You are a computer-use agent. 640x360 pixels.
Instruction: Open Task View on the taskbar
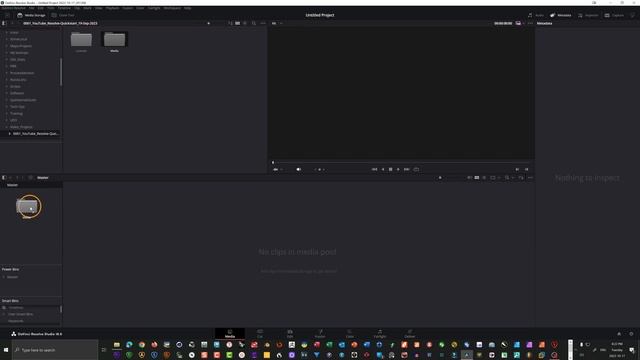pos(104,350)
